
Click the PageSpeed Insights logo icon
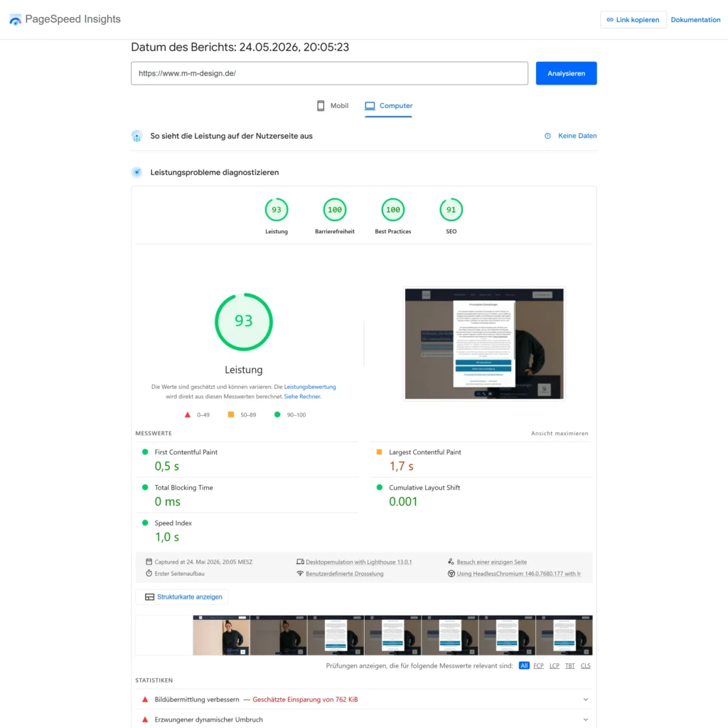click(x=16, y=19)
